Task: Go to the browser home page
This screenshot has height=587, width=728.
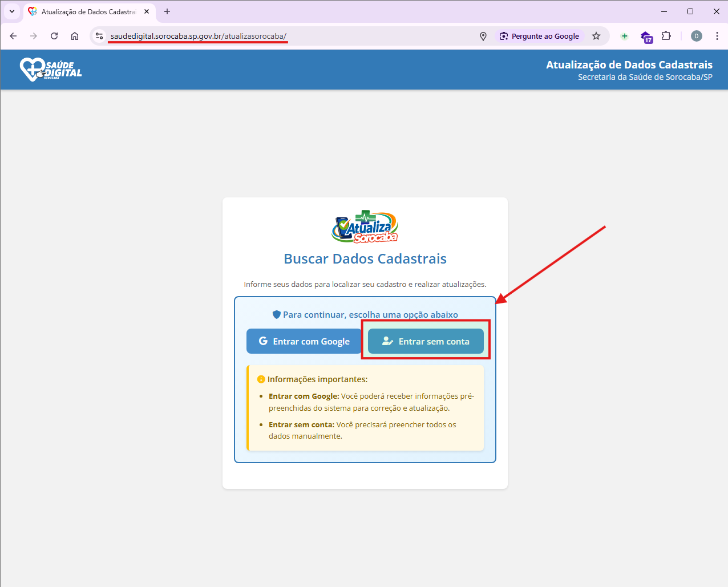Action: coord(75,36)
